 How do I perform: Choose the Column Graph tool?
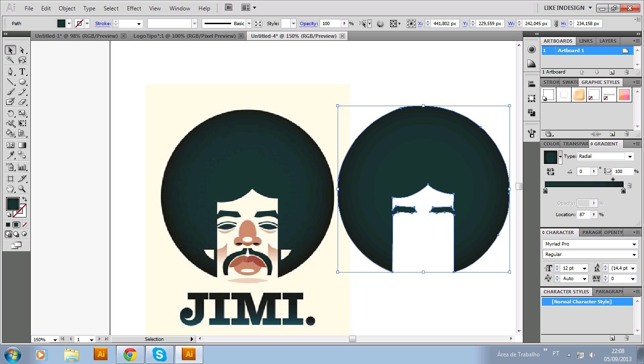[22, 167]
